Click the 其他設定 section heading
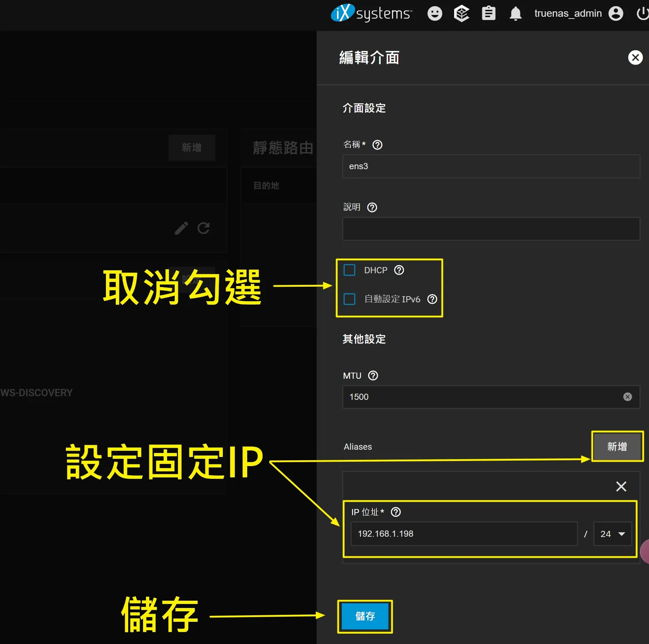Image resolution: width=649 pixels, height=644 pixels. (364, 339)
